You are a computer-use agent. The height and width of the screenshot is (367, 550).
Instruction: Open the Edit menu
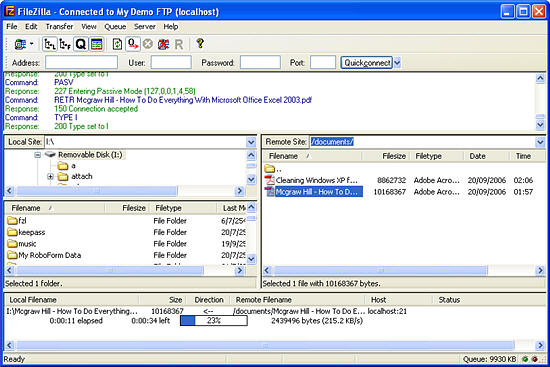pos(31,27)
